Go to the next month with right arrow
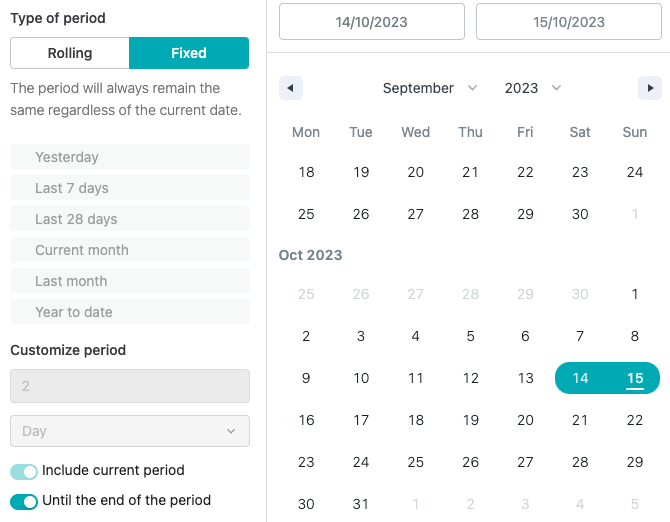This screenshot has height=522, width=670. click(650, 88)
